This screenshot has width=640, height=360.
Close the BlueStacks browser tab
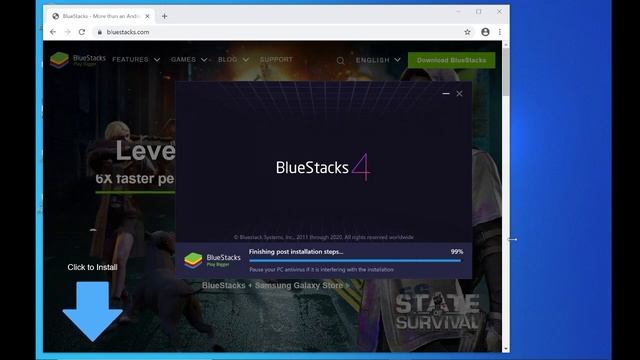coord(147,16)
